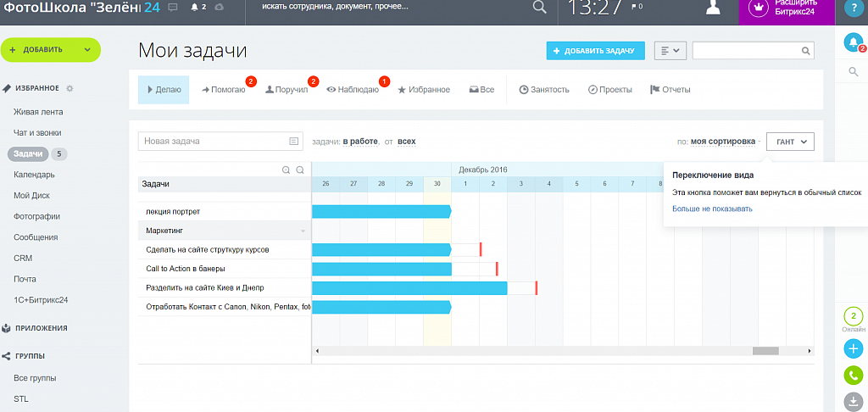Open the моя сортировка sorting selector
The image size is (868, 412).
(722, 142)
